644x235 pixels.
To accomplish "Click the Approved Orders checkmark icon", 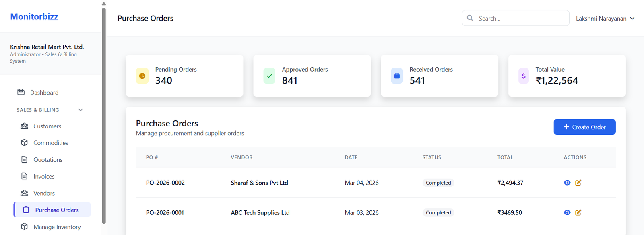I will [269, 76].
